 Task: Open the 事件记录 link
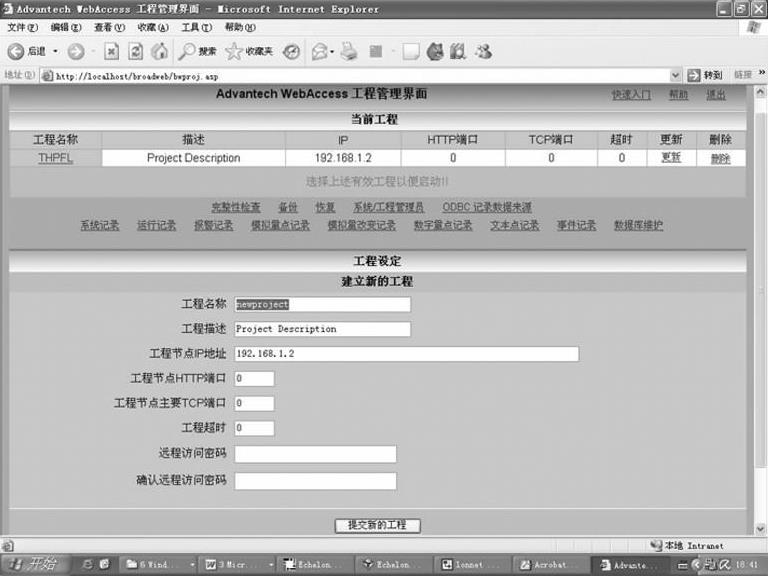click(x=576, y=225)
